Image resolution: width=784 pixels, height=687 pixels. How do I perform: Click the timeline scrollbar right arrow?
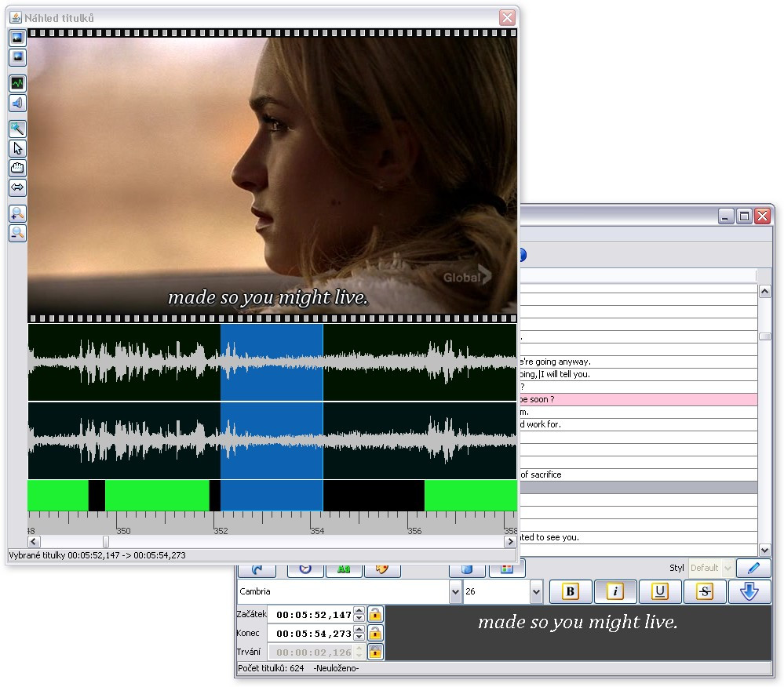click(510, 542)
